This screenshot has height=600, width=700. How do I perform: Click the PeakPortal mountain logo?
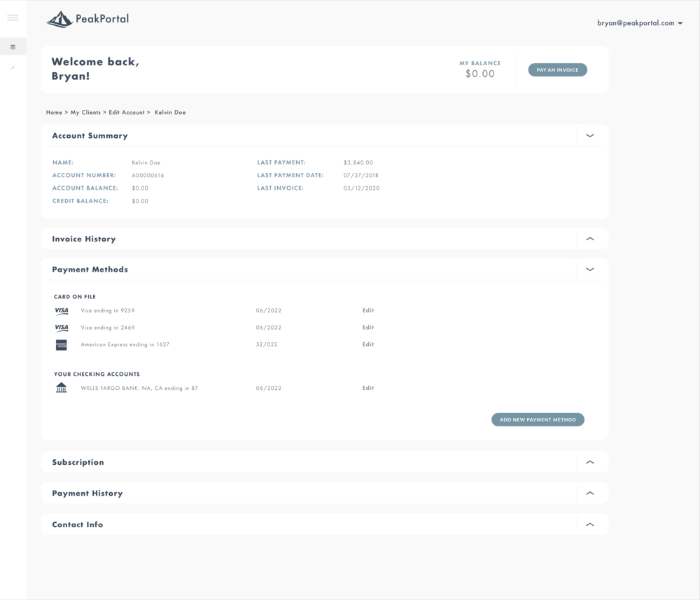[x=59, y=19]
